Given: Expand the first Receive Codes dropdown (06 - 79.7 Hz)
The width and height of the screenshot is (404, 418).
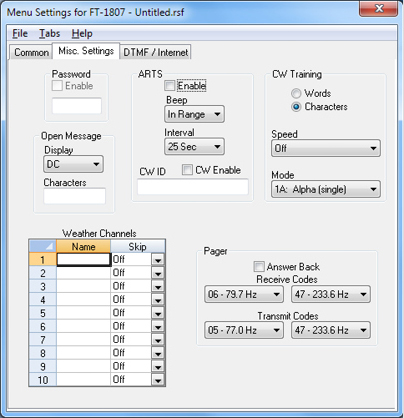Looking at the screenshot, I should tap(244, 294).
